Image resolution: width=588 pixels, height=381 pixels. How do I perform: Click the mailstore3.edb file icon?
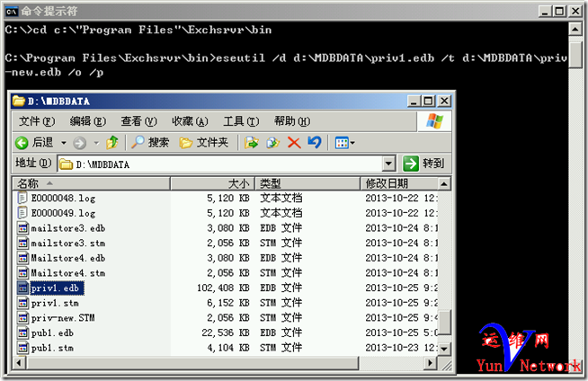click(22, 228)
